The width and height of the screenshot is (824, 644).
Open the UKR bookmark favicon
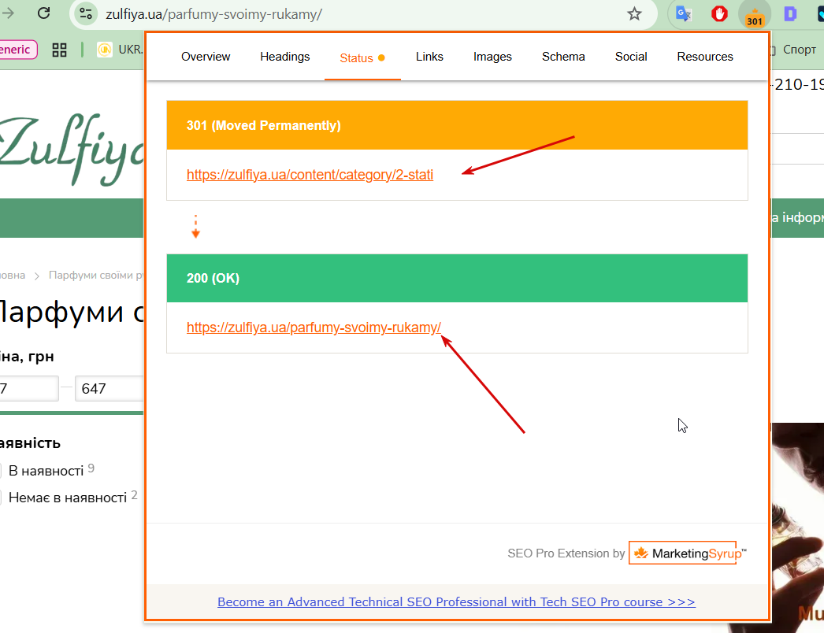105,50
